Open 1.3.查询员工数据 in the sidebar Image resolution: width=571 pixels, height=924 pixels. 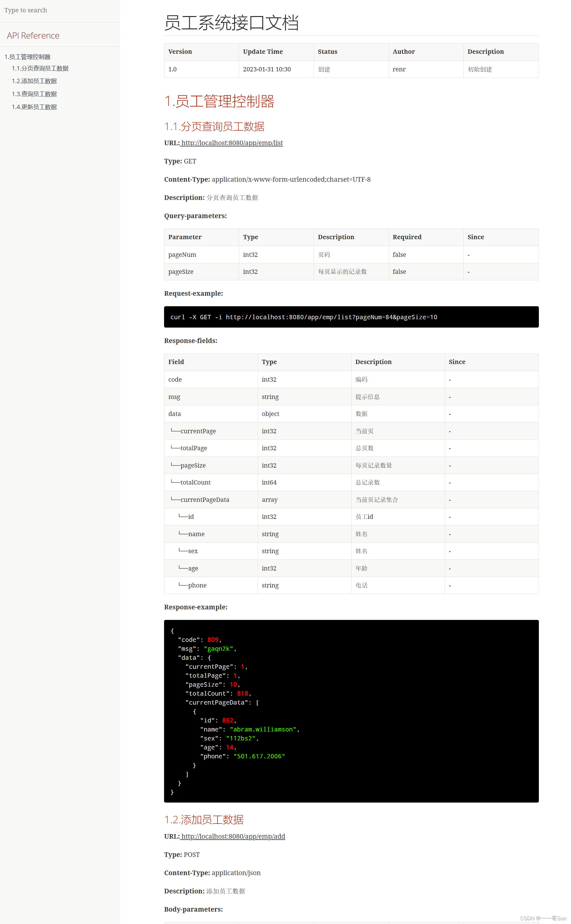[x=34, y=94]
